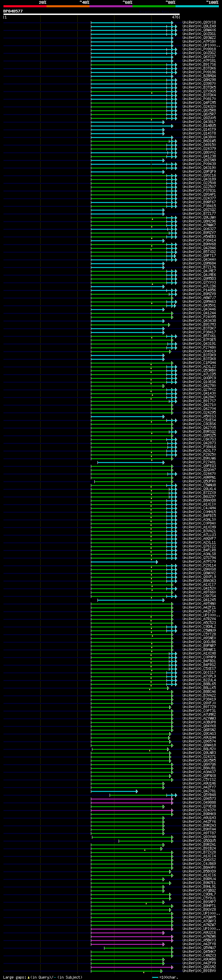Click hit label UniRef100_A7PS79
The width and height of the screenshot is (222, 980).
pyautogui.click(x=199, y=562)
